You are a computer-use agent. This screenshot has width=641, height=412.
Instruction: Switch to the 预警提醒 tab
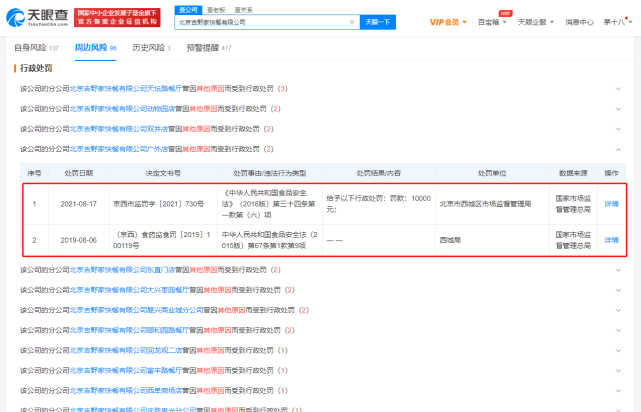(209, 48)
